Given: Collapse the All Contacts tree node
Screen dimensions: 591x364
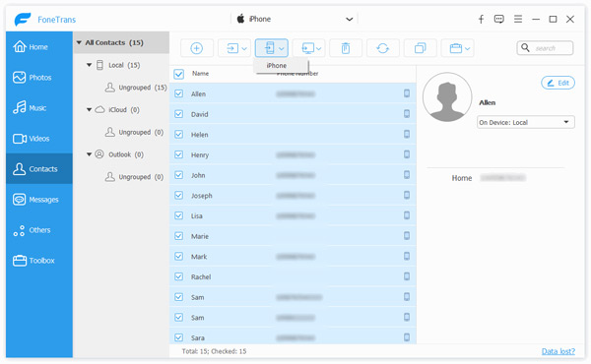Looking at the screenshot, I should pyautogui.click(x=79, y=42).
